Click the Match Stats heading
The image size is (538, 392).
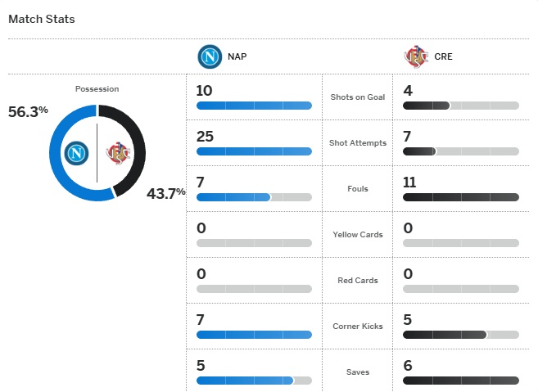pyautogui.click(x=42, y=19)
